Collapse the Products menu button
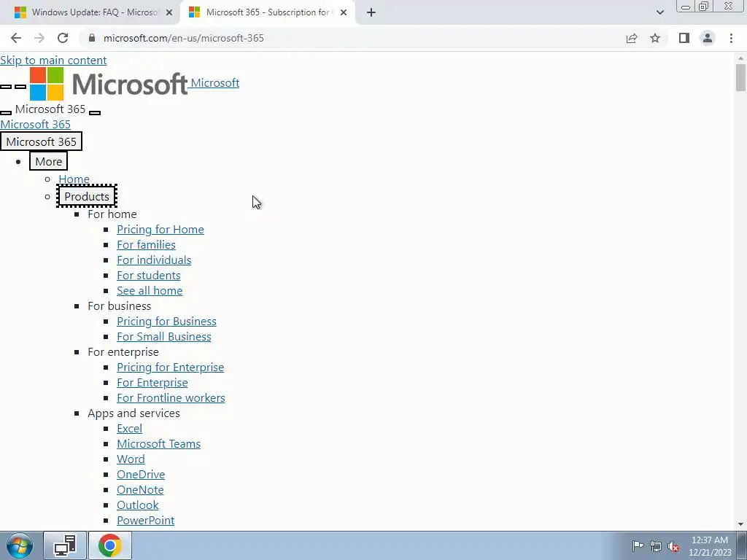The image size is (747, 560). pos(87,196)
